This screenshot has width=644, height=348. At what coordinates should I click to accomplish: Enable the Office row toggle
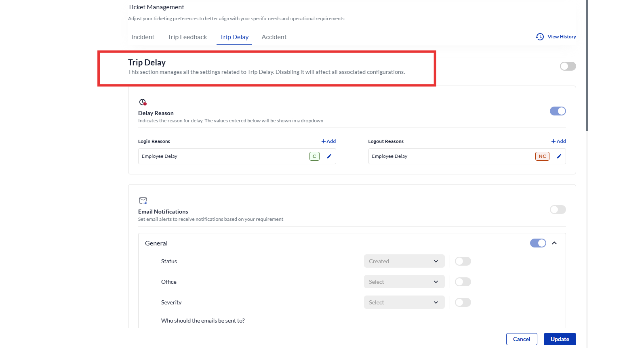(463, 282)
